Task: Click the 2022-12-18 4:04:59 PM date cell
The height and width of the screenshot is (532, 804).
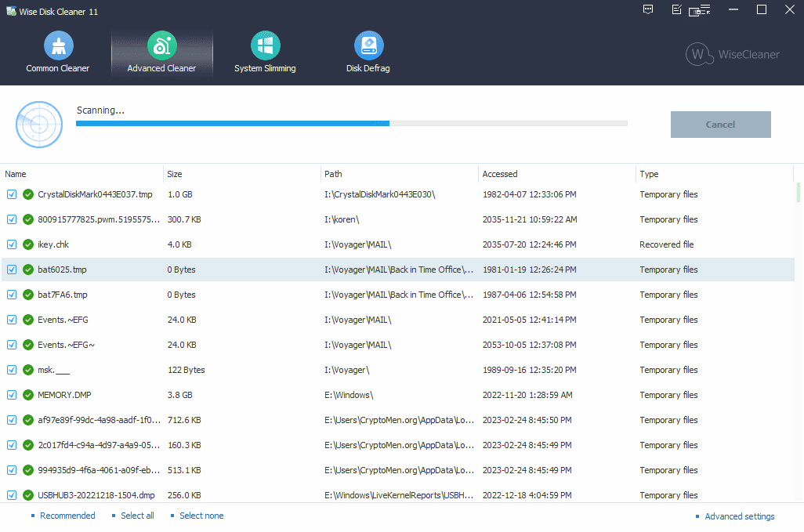Action: click(527, 496)
